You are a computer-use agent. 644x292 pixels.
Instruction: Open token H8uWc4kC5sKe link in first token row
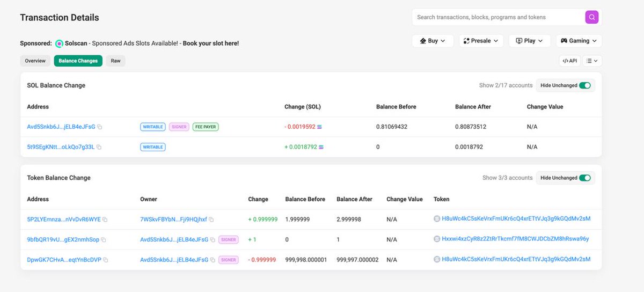click(516, 219)
